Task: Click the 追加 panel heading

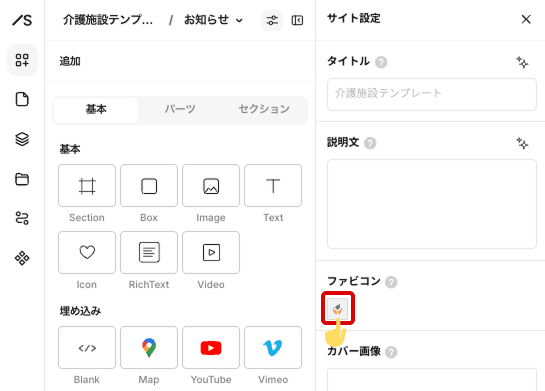Action: pos(70,61)
